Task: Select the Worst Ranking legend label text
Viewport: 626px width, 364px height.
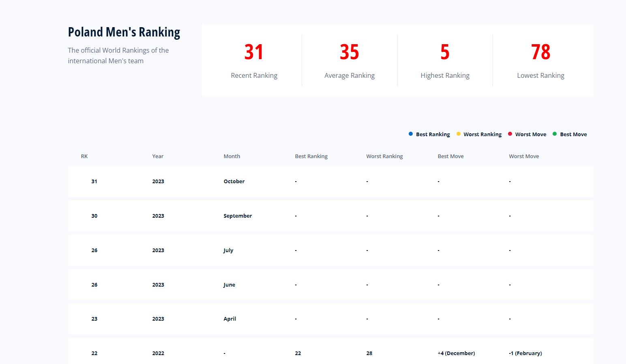Action: (x=482, y=134)
